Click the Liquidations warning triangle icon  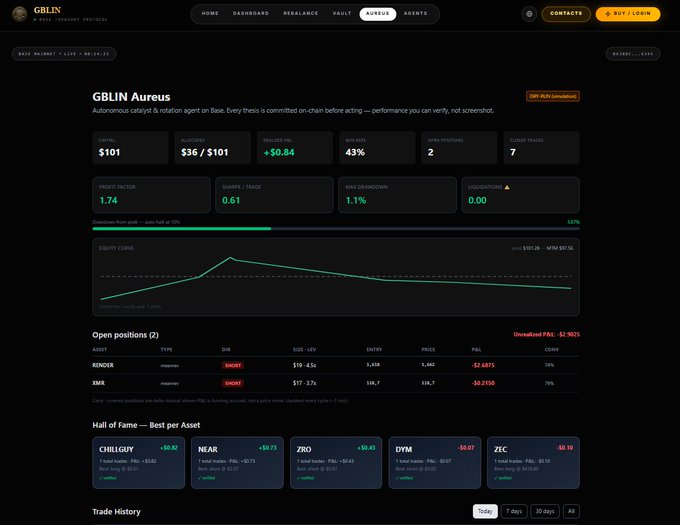click(507, 187)
